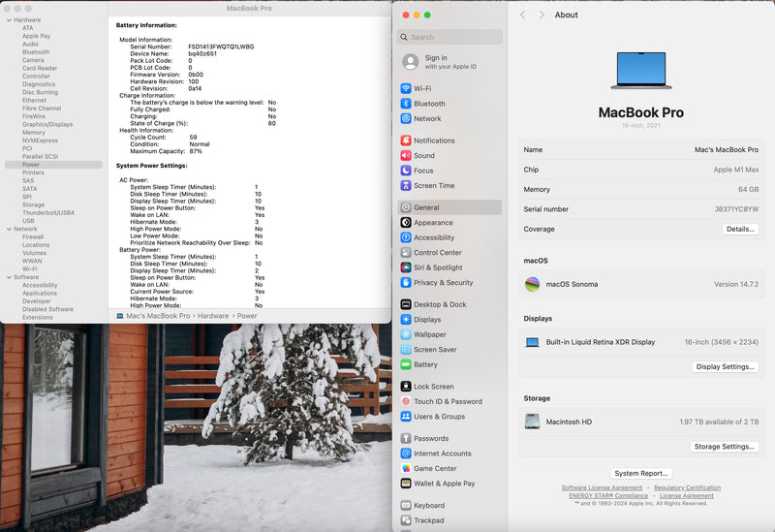Open the Battery settings pane
Viewport: 775px width, 532px height.
425,364
